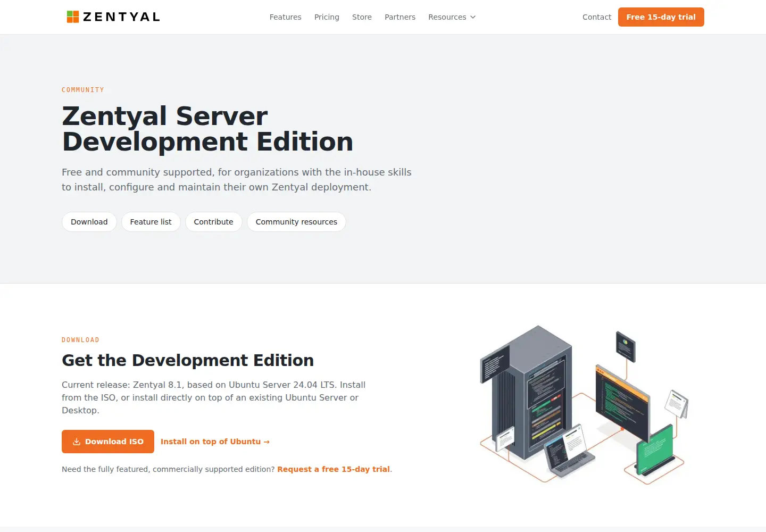Click the orange DOWNLOAD section label
This screenshot has width=766, height=532.
tap(80, 340)
